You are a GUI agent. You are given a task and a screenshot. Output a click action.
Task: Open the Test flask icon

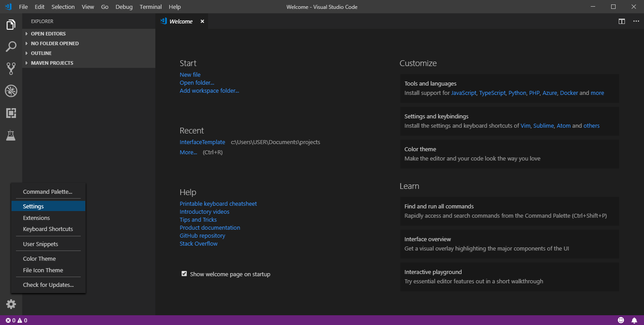(11, 135)
